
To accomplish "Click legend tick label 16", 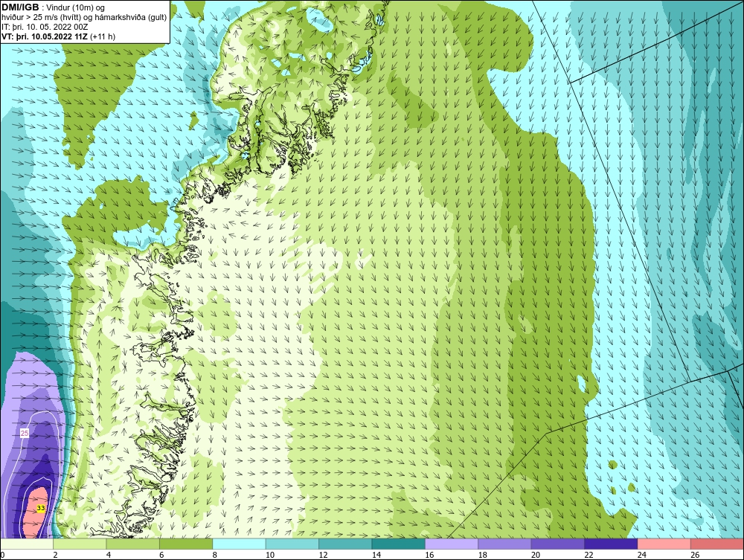I will point(429,555).
